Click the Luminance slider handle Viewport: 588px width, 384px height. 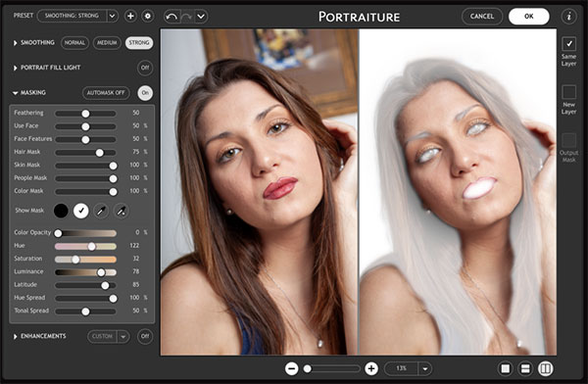pos(101,272)
